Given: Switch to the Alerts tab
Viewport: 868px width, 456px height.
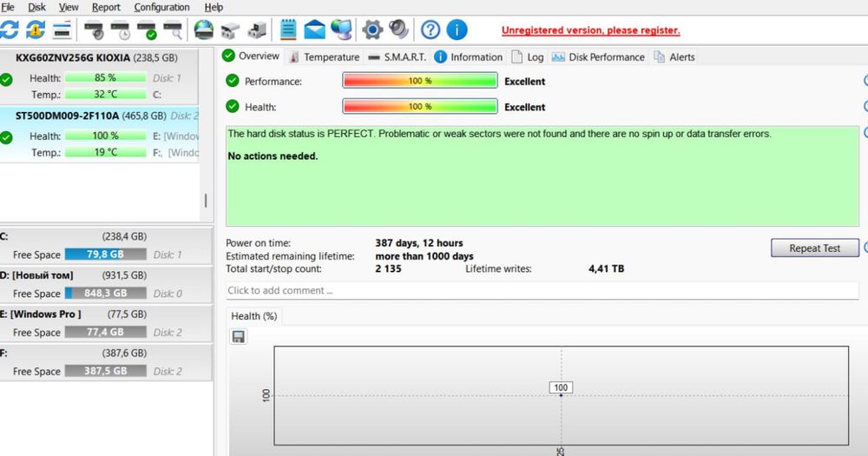Looking at the screenshot, I should click(674, 56).
